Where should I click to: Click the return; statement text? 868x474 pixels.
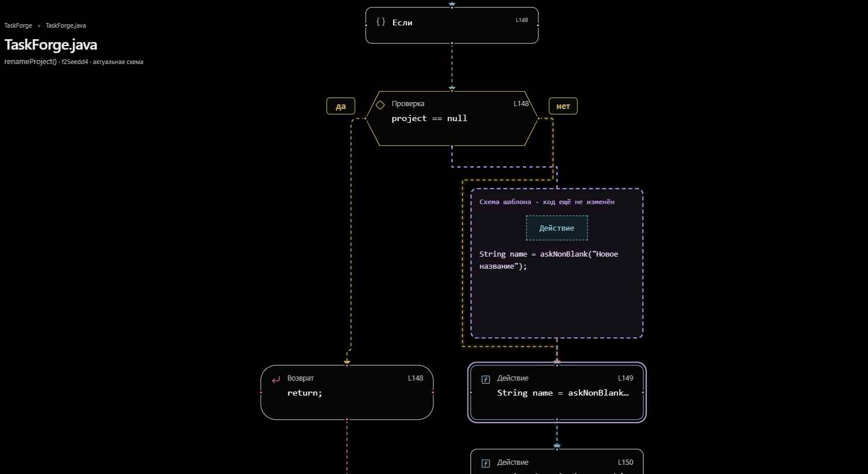pos(305,393)
